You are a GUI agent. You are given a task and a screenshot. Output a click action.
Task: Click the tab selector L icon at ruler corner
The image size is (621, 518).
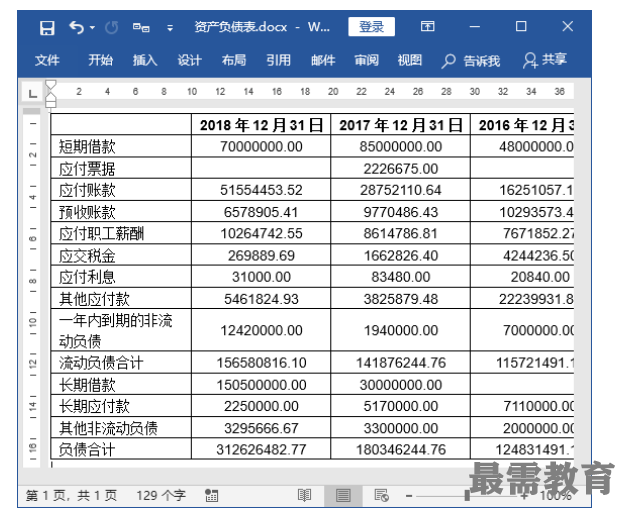32,93
